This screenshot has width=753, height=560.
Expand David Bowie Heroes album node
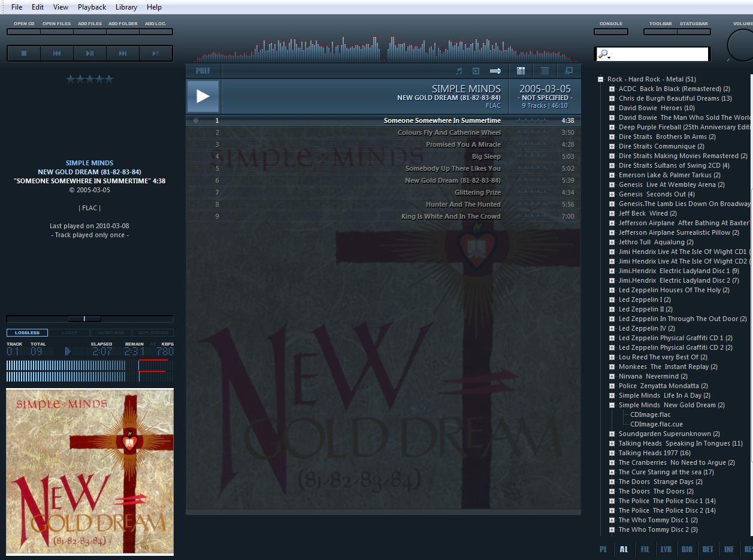tap(612, 108)
